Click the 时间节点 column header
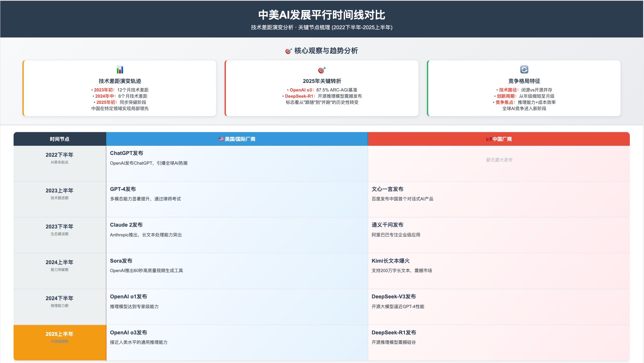 60,139
